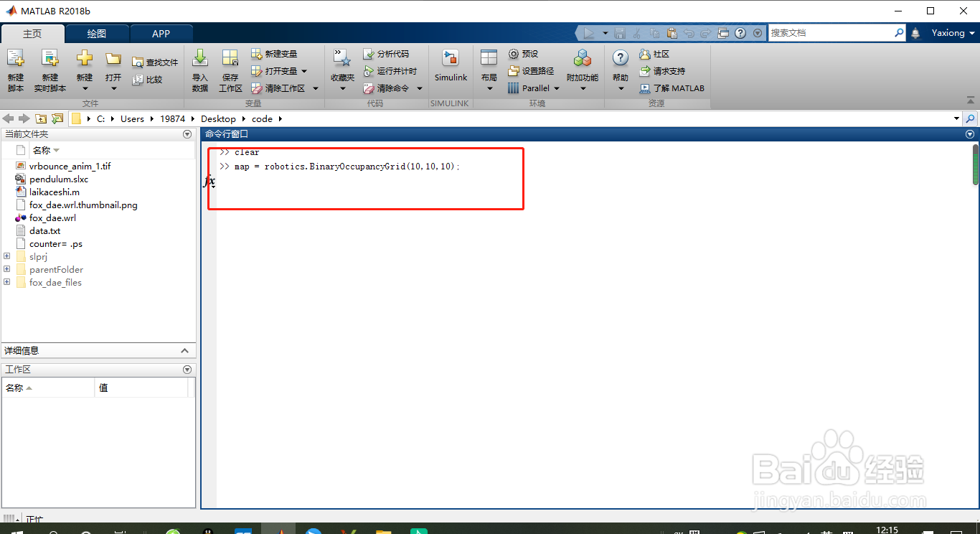The width and height of the screenshot is (980, 534).
Task: Click the browse for folder icon
Action: coord(57,118)
